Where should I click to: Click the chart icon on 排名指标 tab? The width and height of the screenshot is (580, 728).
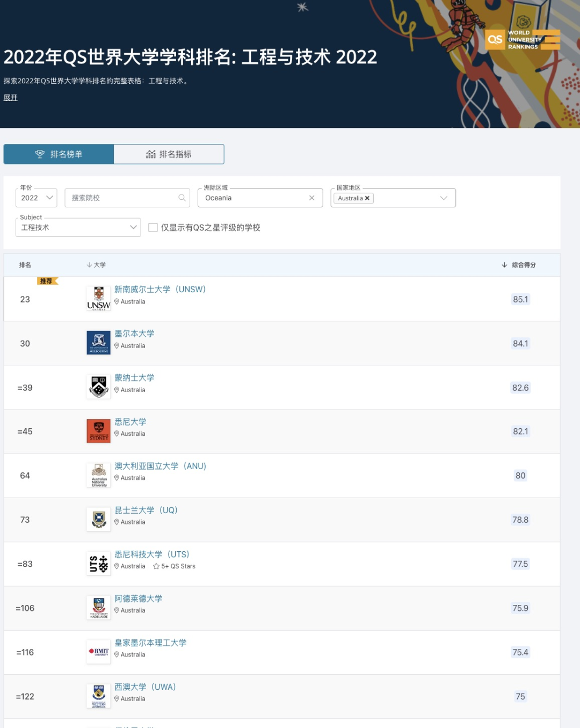pos(151,154)
